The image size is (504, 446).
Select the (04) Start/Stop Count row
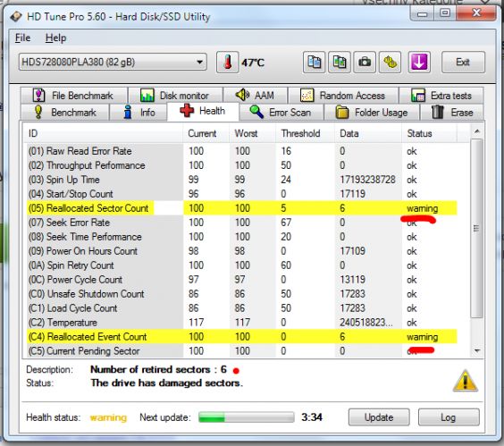point(241,194)
